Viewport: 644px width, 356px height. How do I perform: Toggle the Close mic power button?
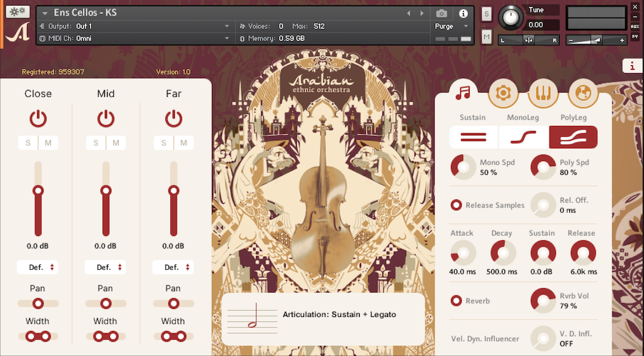(38, 119)
